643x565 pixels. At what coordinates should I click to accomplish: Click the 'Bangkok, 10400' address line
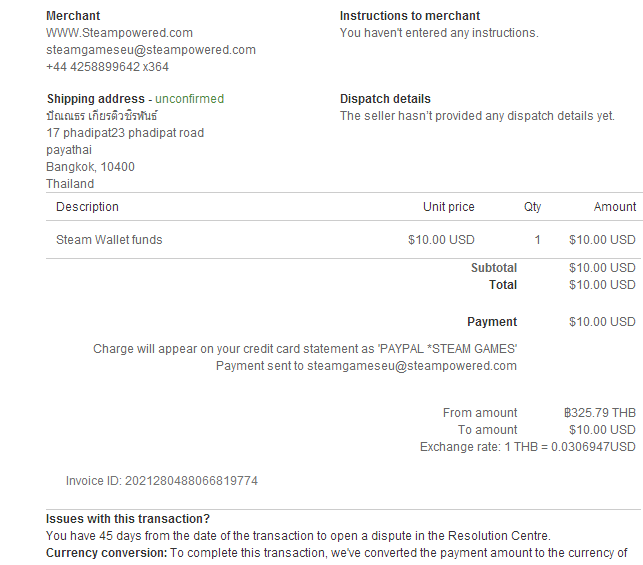click(90, 167)
